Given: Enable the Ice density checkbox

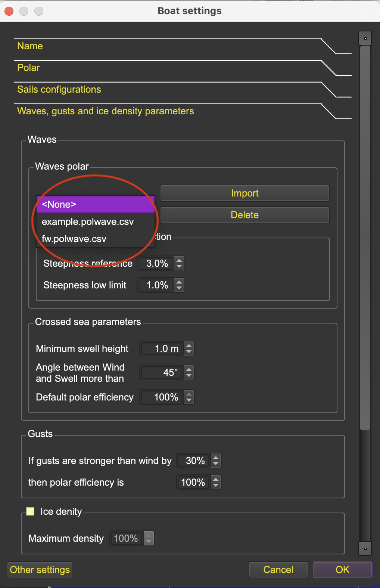Looking at the screenshot, I should pos(30,511).
